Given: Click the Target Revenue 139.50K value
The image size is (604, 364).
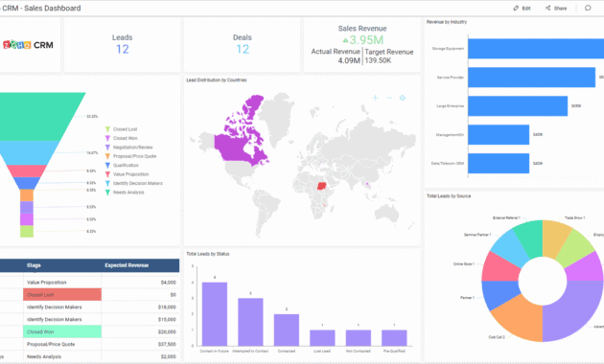Looking at the screenshot, I should (x=378, y=60).
